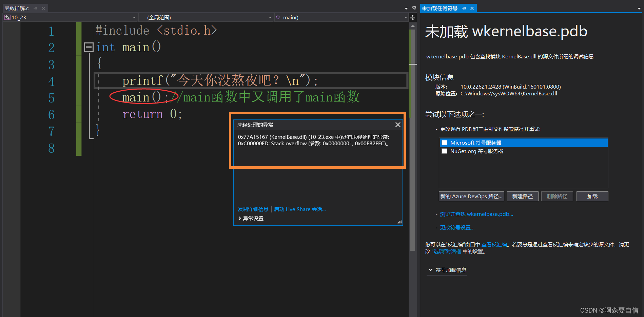
Task: Open 浏览并查找 wkernelbase.pdb link
Action: point(476,214)
